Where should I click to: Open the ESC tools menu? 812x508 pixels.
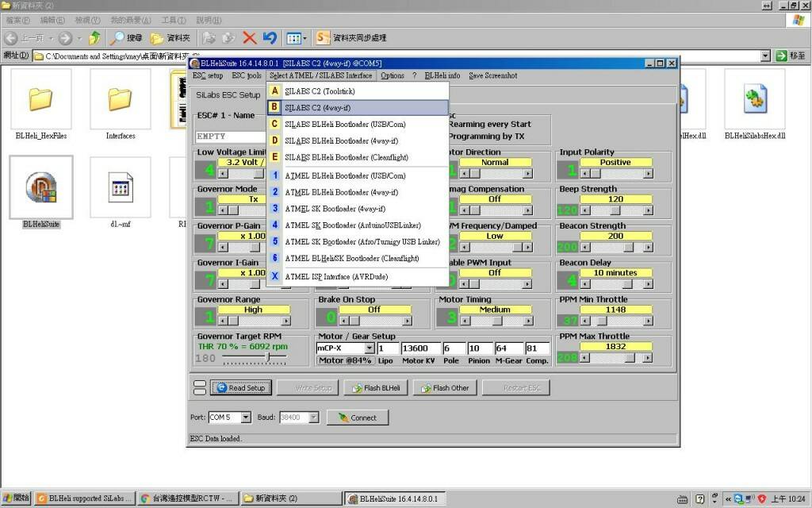pos(247,75)
